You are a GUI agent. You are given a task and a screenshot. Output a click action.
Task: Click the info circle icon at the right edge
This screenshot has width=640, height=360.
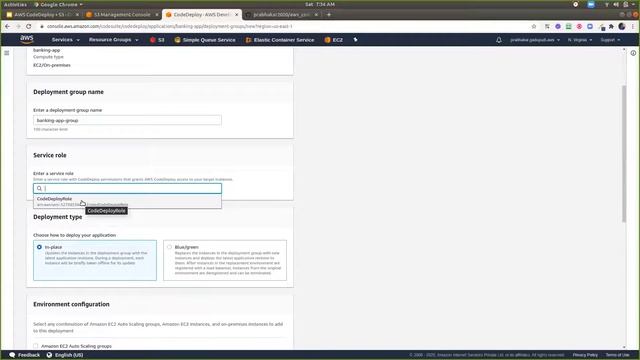(x=633, y=53)
